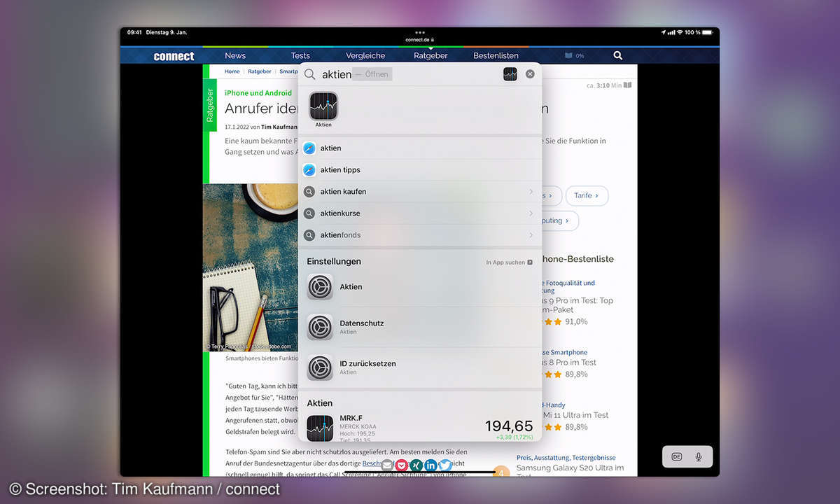Clear the Spotlight search field
The width and height of the screenshot is (840, 504).
tap(530, 74)
